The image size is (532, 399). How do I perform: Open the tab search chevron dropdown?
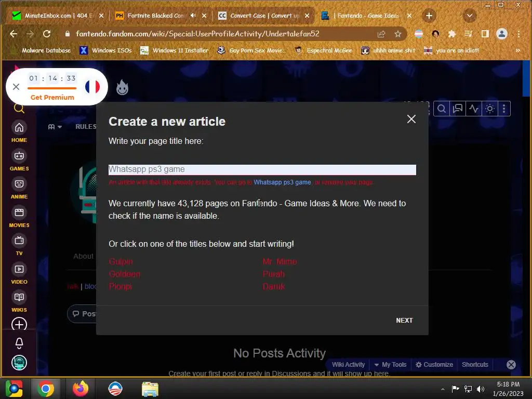pyautogui.click(x=470, y=16)
